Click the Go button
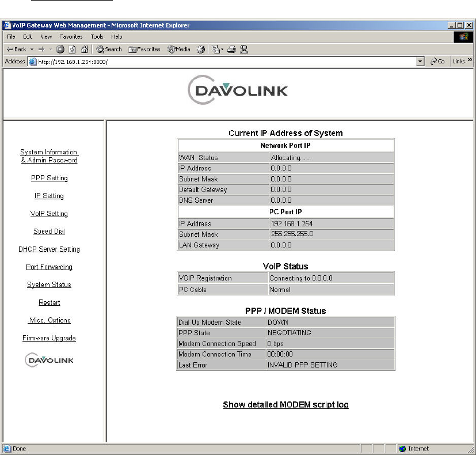 coord(437,62)
